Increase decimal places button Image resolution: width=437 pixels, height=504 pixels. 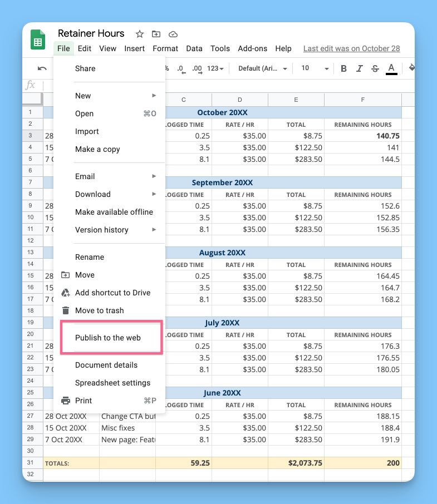click(197, 69)
